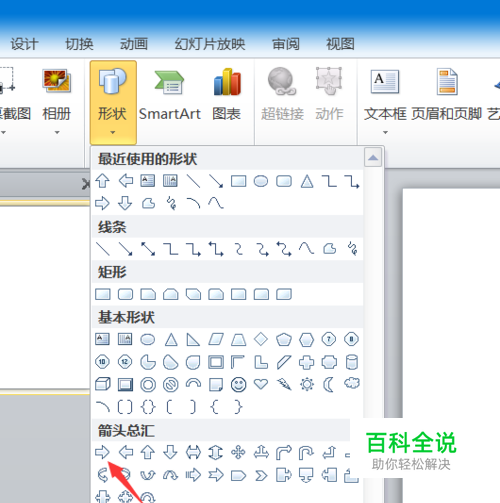
Task: Select the regular pentagon shape
Action: [284, 339]
